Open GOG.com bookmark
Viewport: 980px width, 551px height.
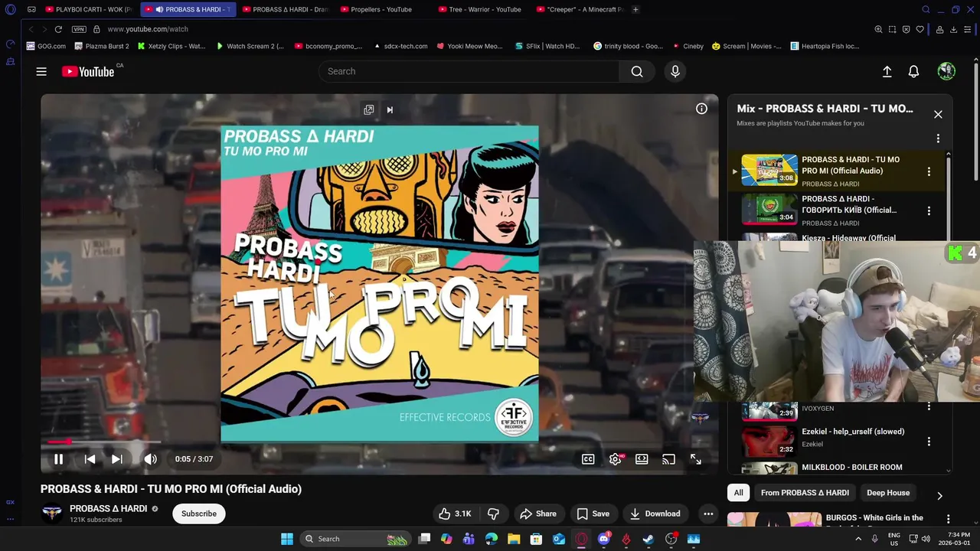[x=46, y=46]
